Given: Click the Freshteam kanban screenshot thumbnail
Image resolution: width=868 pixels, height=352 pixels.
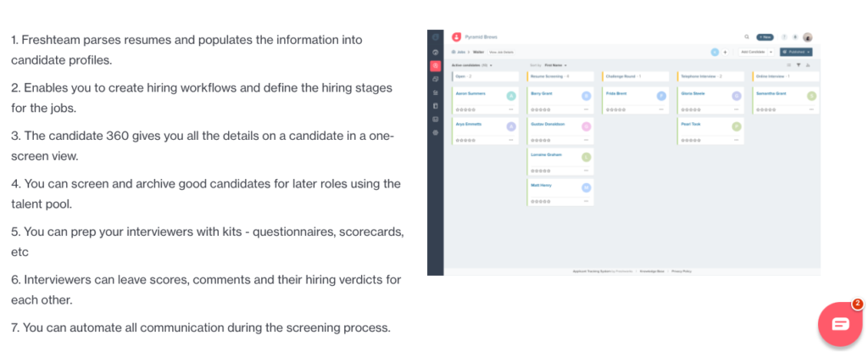Looking at the screenshot, I should click(x=624, y=153).
